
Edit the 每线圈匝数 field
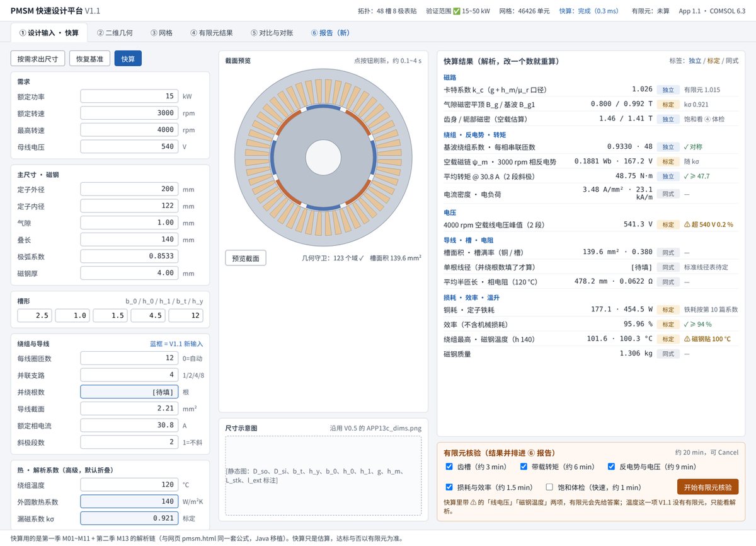[130, 358]
